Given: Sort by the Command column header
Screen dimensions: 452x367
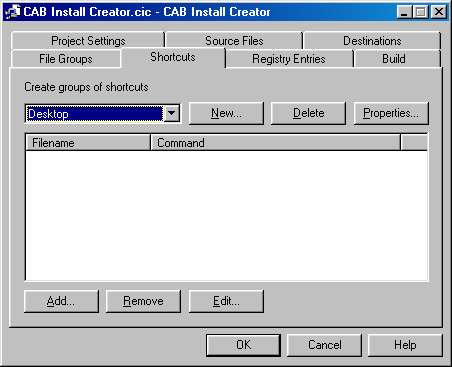Looking at the screenshot, I should (275, 143).
